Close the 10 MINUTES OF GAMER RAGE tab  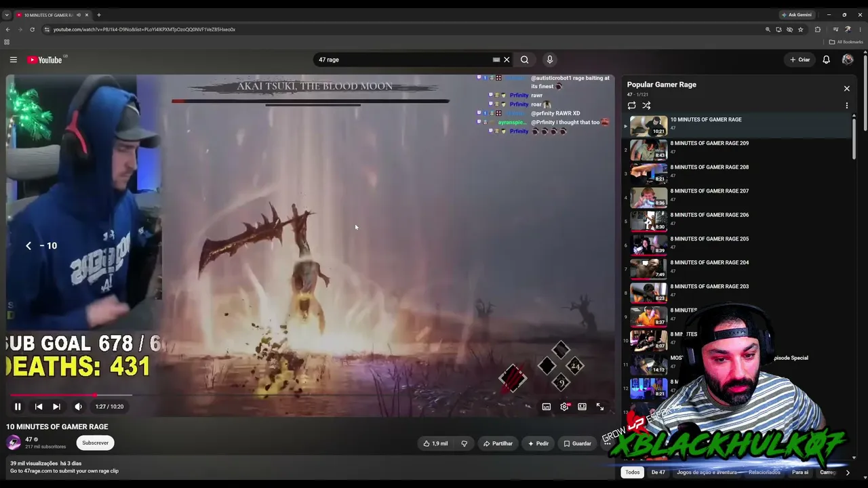[x=86, y=15]
